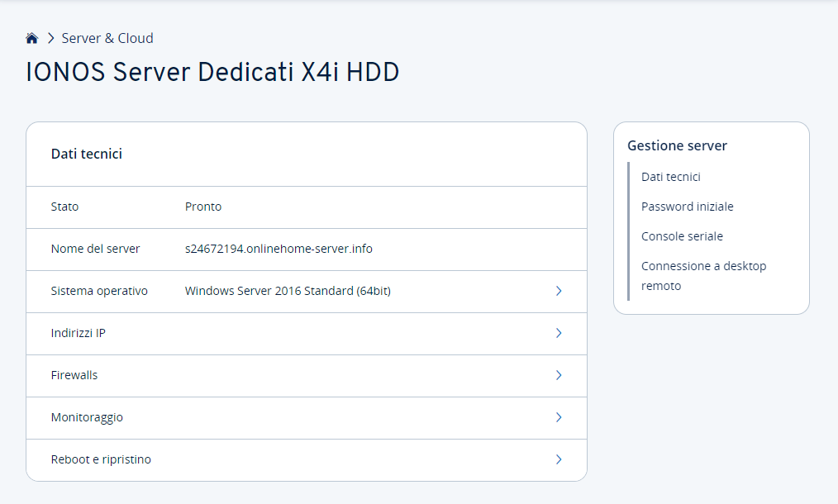Open Console seriale in the side menu
This screenshot has width=838, height=504.
[682, 236]
